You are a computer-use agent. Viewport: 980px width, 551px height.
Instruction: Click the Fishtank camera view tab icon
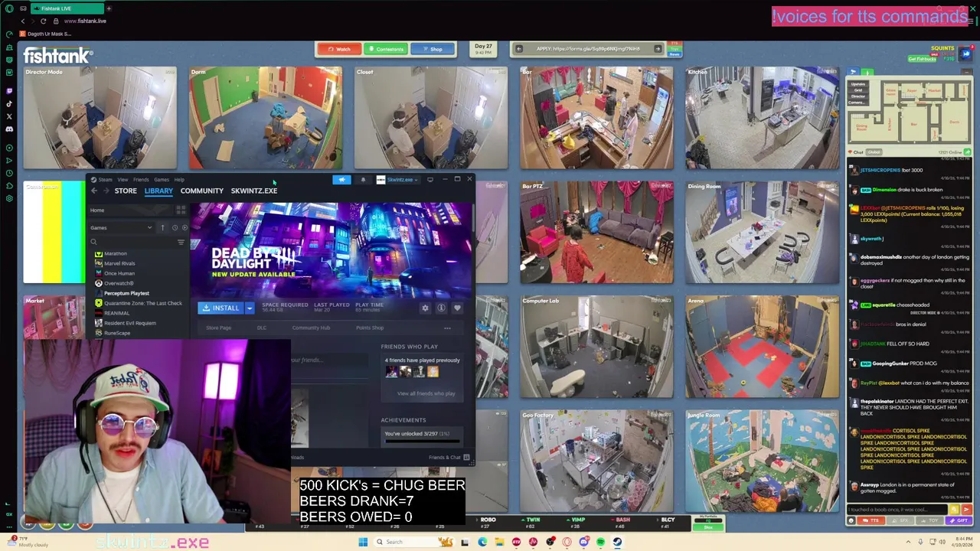pos(854,72)
